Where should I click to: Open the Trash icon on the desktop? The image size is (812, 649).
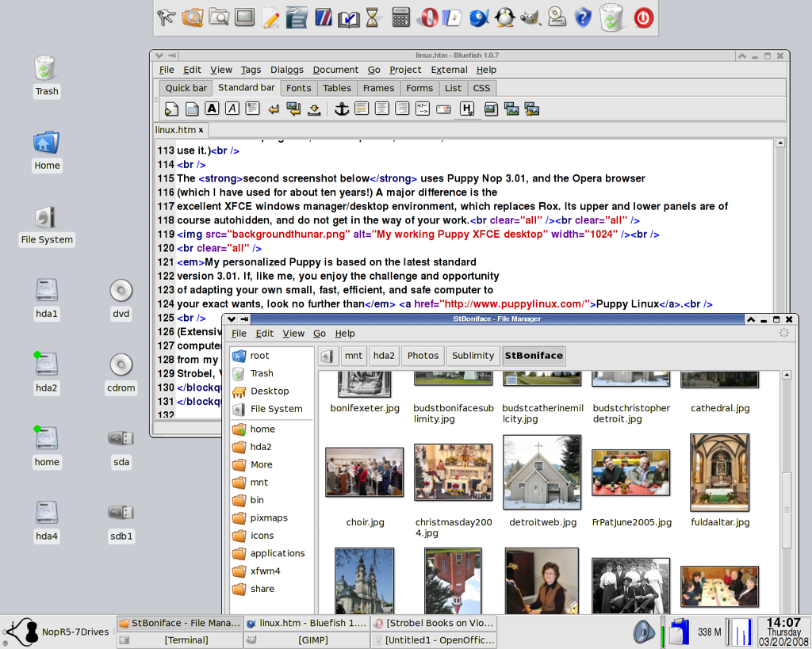coord(45,68)
